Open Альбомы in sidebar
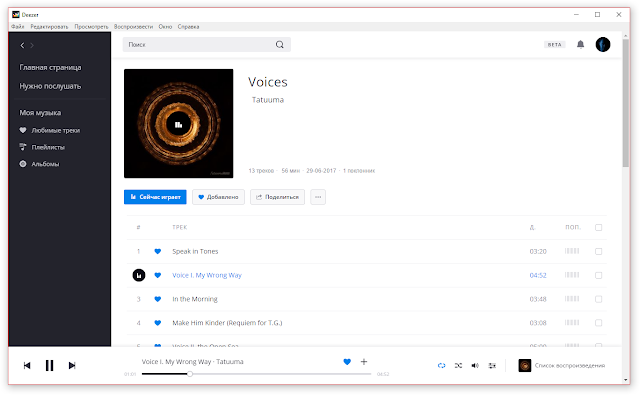The width and height of the screenshot is (640, 395). (39, 164)
